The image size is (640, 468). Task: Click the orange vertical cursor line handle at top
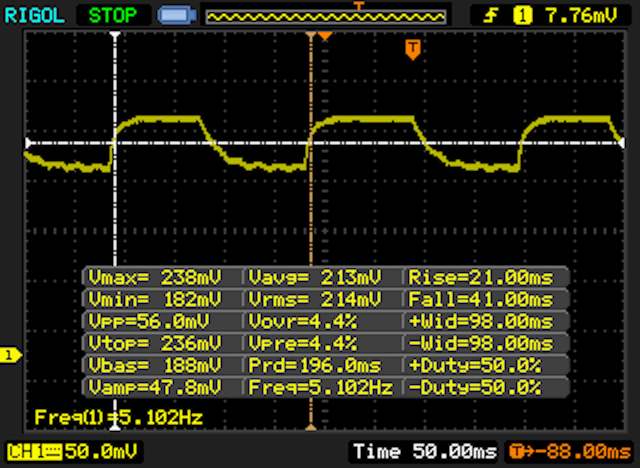pyautogui.click(x=311, y=36)
